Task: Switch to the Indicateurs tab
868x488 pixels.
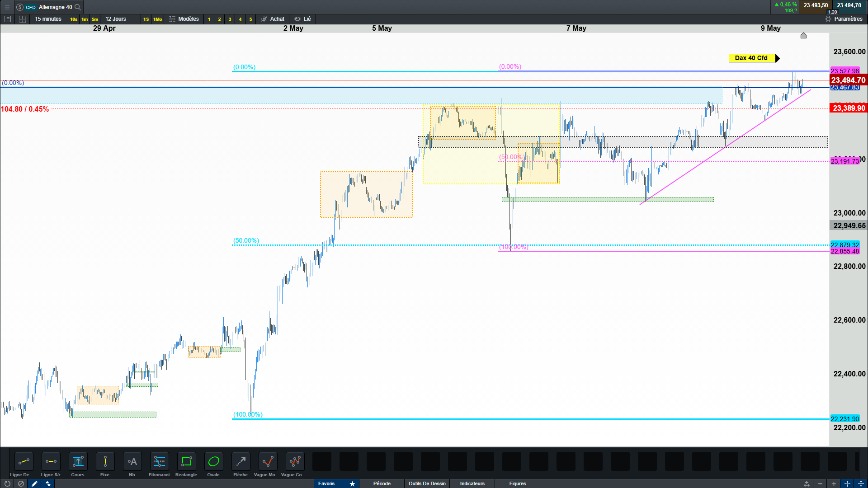Action: [x=472, y=483]
